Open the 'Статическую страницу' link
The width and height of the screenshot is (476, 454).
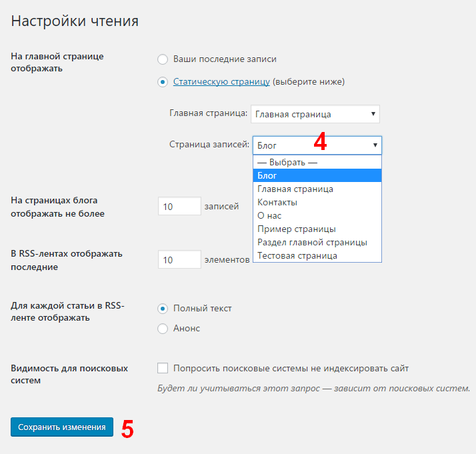tap(221, 81)
